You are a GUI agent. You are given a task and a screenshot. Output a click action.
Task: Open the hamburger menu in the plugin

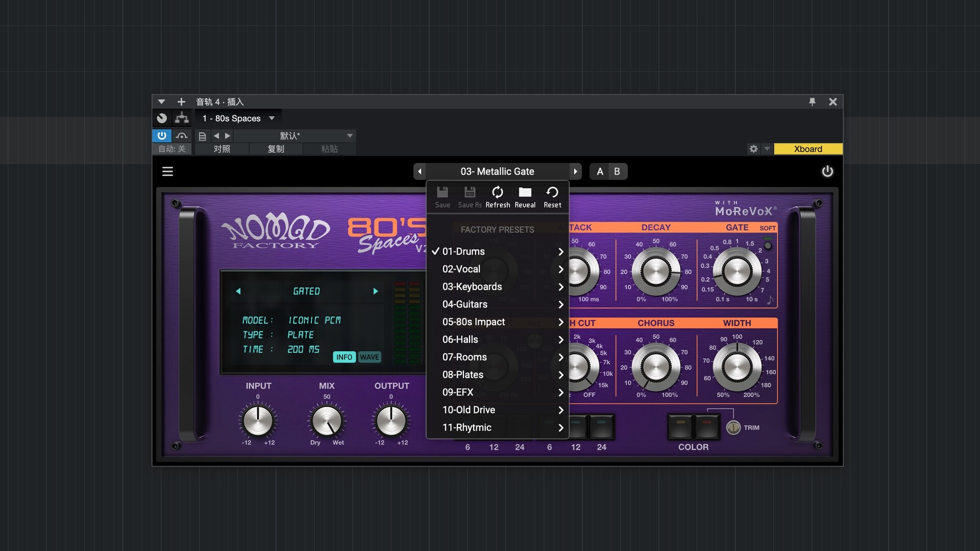click(167, 171)
